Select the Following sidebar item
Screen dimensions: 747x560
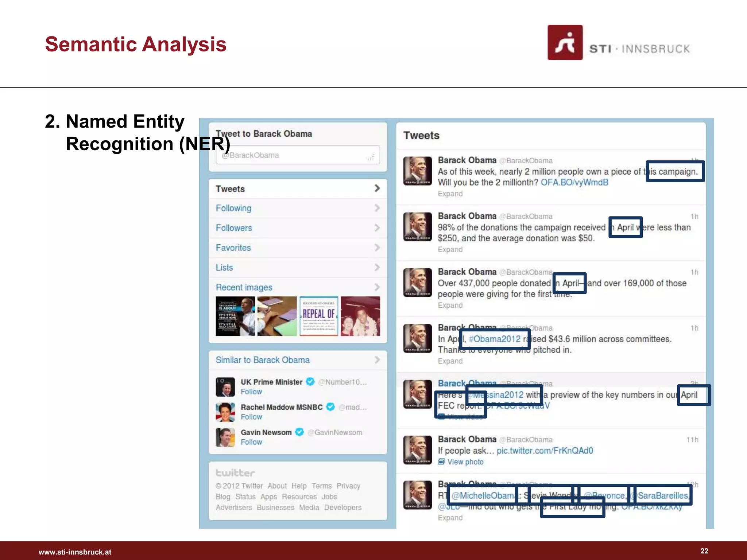point(298,208)
